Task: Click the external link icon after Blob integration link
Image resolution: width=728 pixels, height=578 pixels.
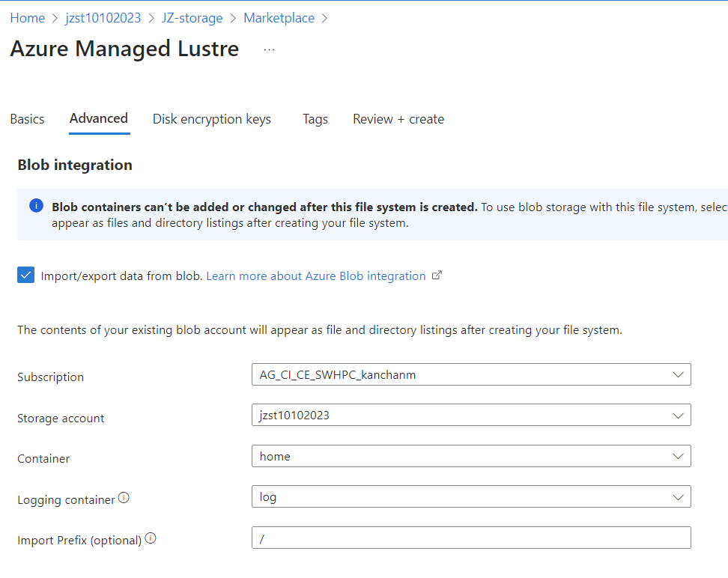Action: tap(437, 276)
